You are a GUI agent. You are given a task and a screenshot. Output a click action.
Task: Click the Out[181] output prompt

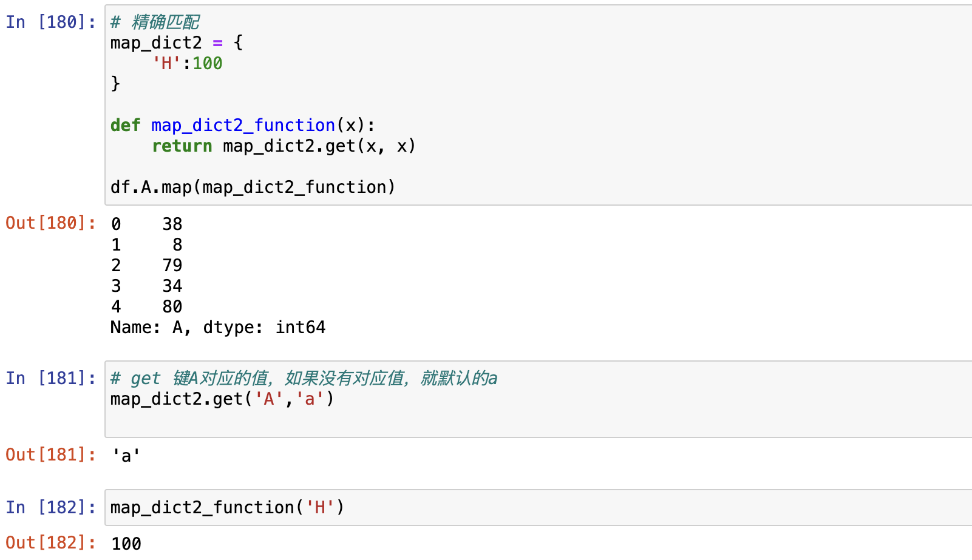point(50,455)
